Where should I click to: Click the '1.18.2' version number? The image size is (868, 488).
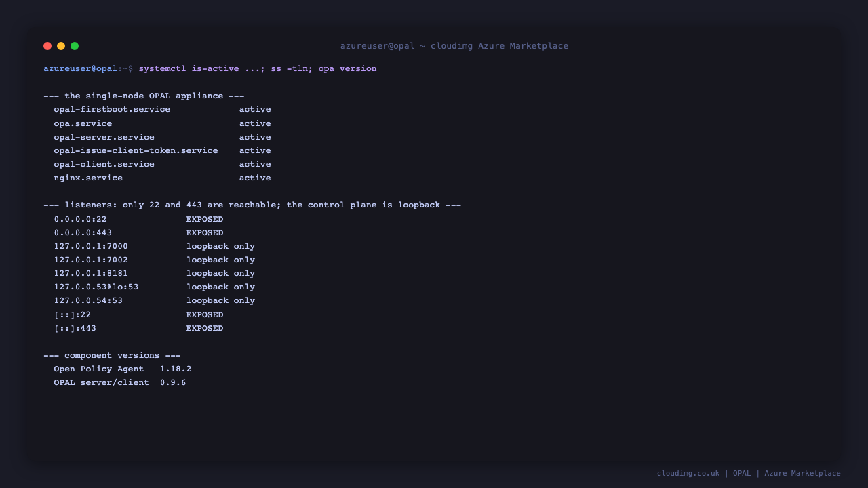point(176,369)
